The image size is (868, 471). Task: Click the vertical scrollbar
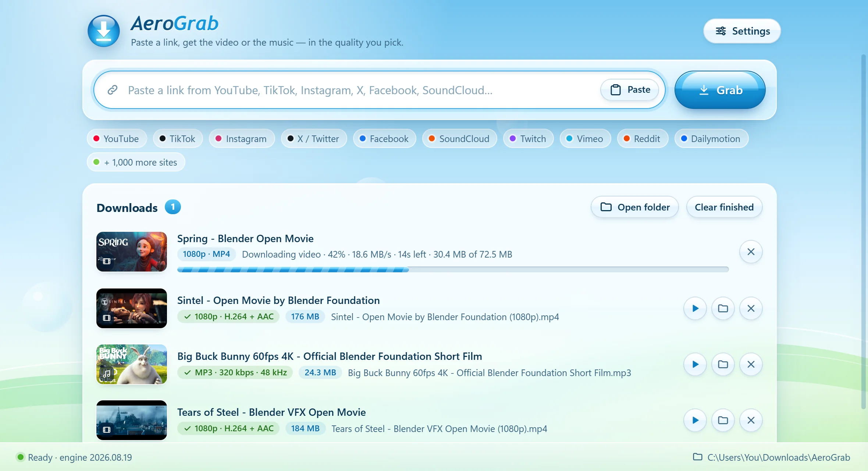click(x=864, y=232)
